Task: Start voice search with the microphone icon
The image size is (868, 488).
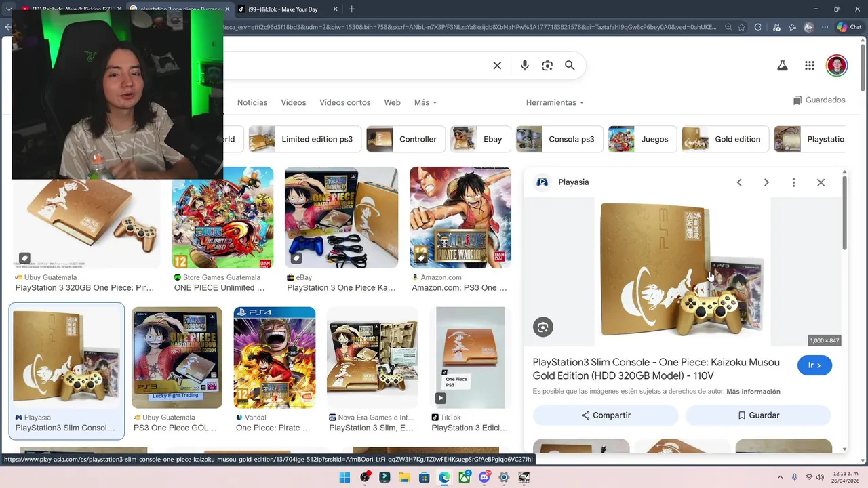Action: (x=525, y=66)
